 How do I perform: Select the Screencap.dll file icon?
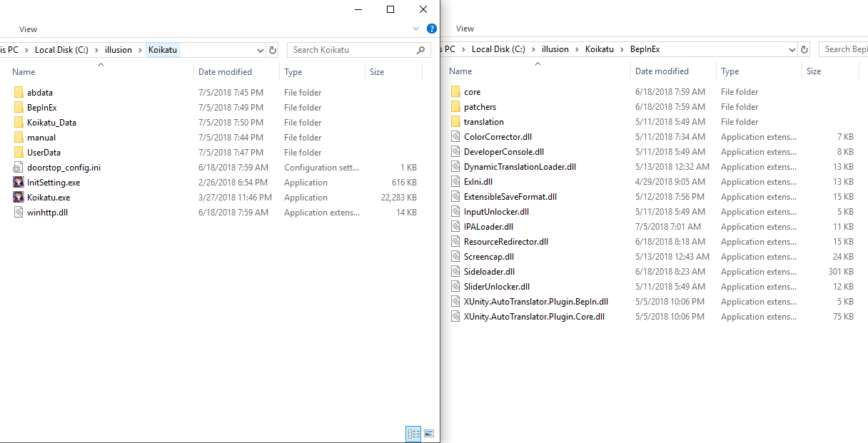pyautogui.click(x=455, y=257)
